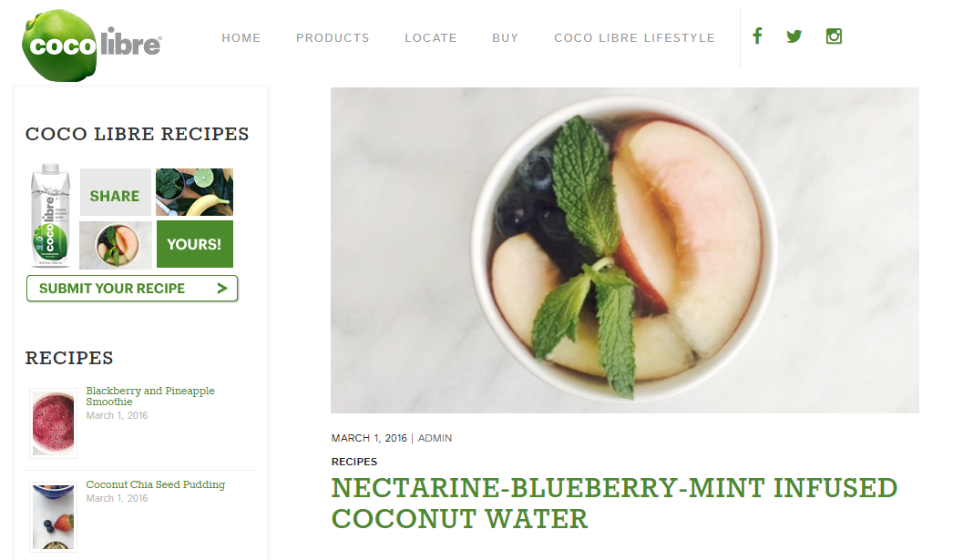Open the Twitter bird icon
This screenshot has height=560, width=963.
[x=794, y=36]
